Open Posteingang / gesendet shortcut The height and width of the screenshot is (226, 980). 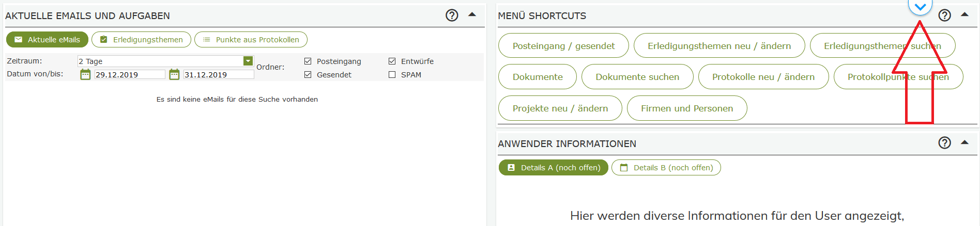click(563, 46)
